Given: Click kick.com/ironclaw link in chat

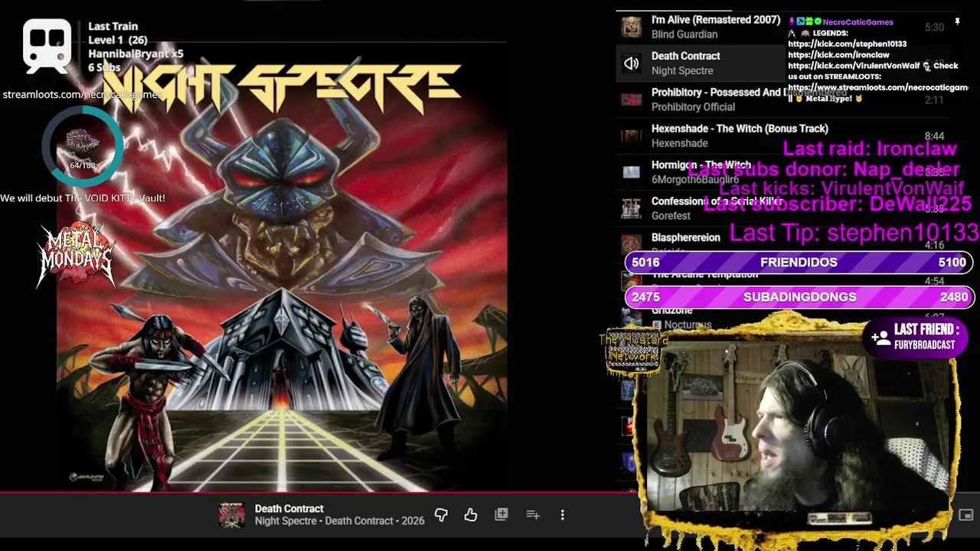Looking at the screenshot, I should [838, 55].
